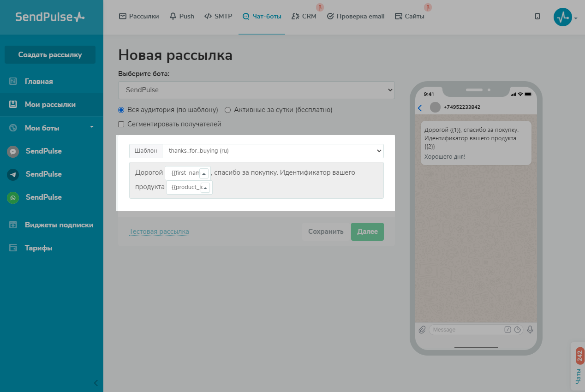Click the Message input field in phone preview
Viewport: 585px width, 392px height.
click(x=466, y=330)
